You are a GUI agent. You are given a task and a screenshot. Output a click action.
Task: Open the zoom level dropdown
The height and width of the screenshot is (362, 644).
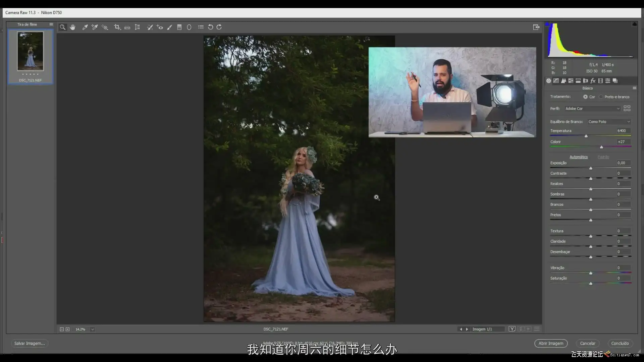tap(93, 329)
